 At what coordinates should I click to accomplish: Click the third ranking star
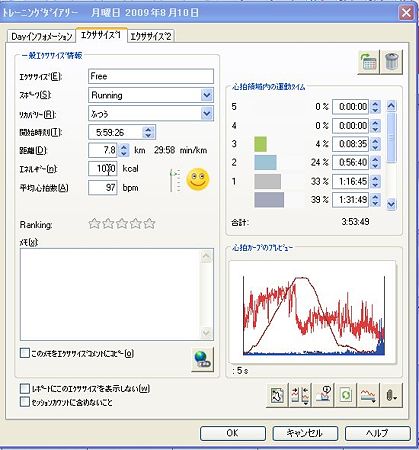pyautogui.click(x=122, y=223)
